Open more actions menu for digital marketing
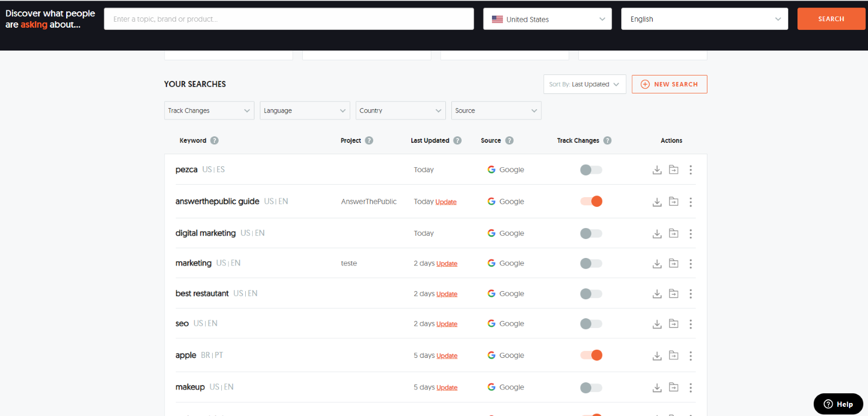The image size is (868, 416). pos(691,234)
